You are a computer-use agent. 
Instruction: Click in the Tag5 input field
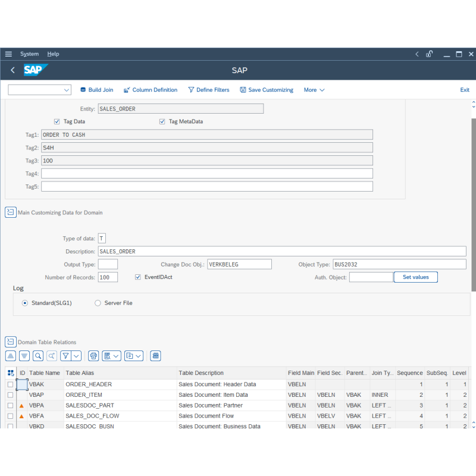(x=207, y=186)
